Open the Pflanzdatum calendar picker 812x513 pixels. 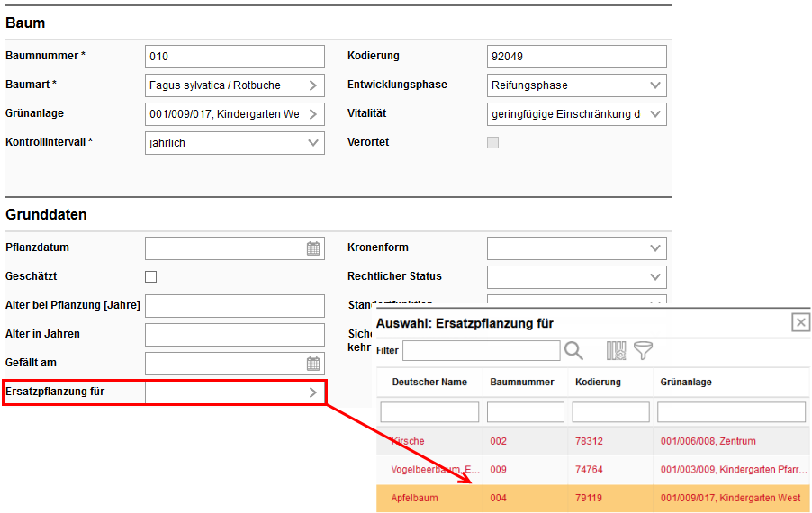(313, 248)
